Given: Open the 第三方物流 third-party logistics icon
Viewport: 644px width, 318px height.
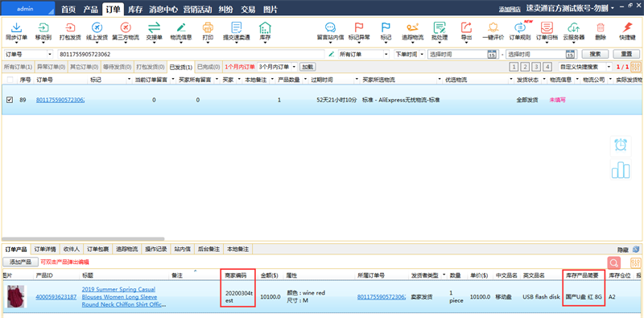Looking at the screenshot, I should (126, 28).
